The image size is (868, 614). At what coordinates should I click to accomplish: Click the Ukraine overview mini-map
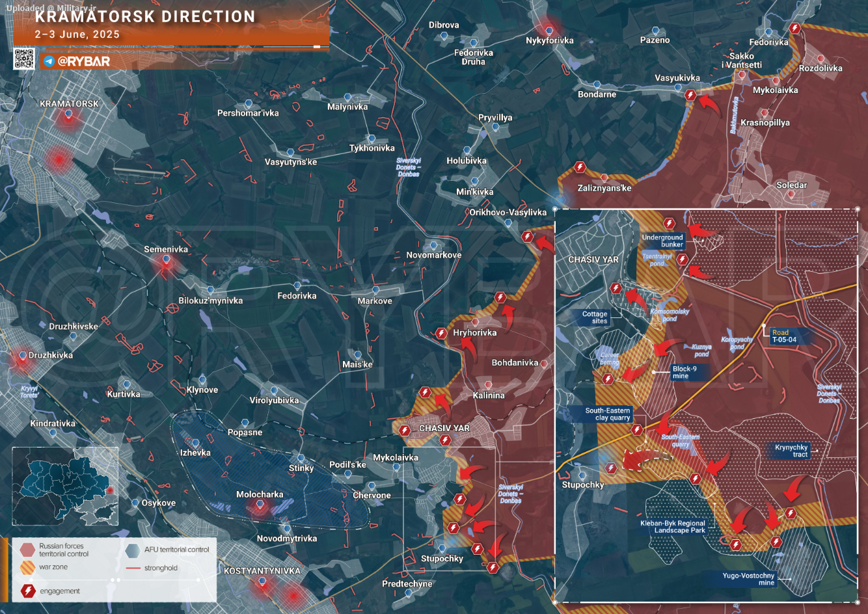click(x=65, y=486)
